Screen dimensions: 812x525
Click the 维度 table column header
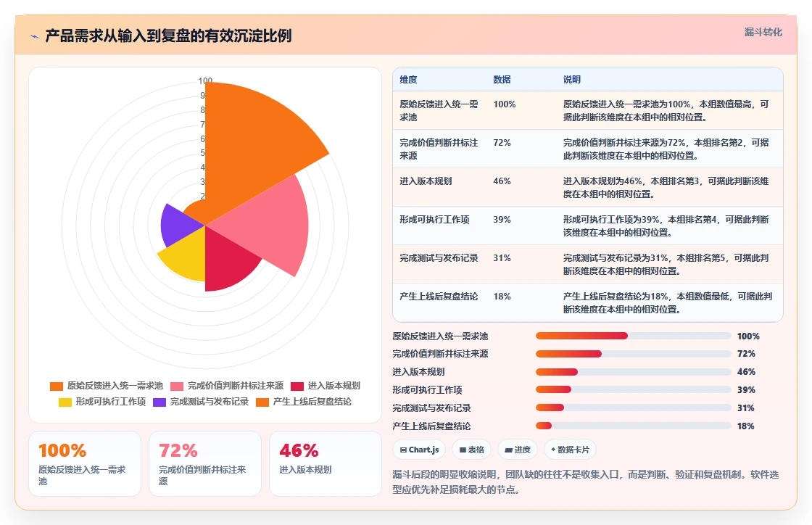[x=408, y=80]
